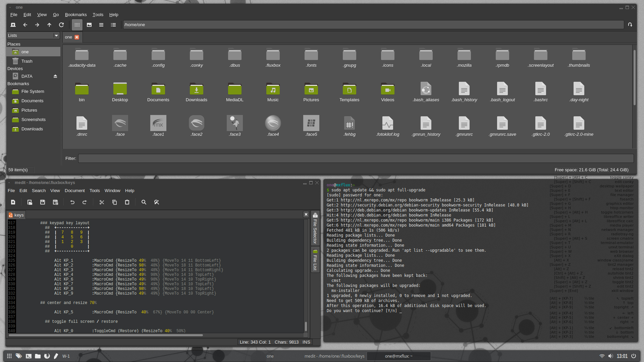Select the .bash_aliases file
This screenshot has height=362, width=644.
click(426, 93)
